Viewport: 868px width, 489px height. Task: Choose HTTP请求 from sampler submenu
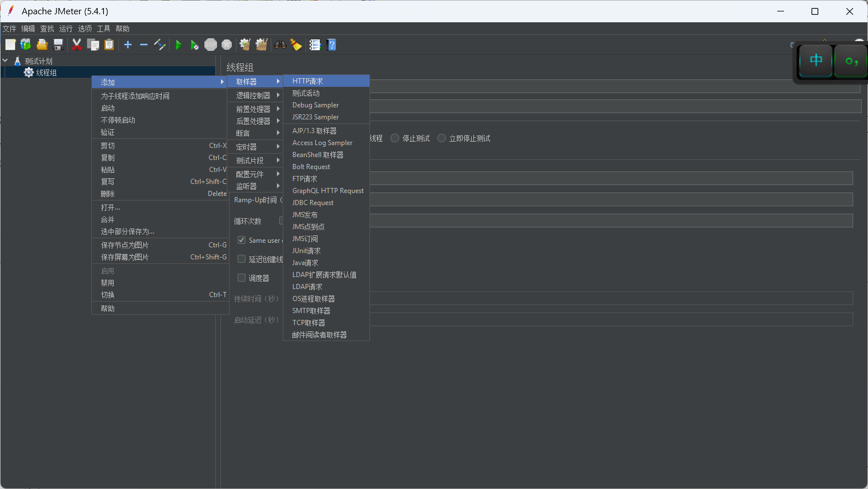326,81
